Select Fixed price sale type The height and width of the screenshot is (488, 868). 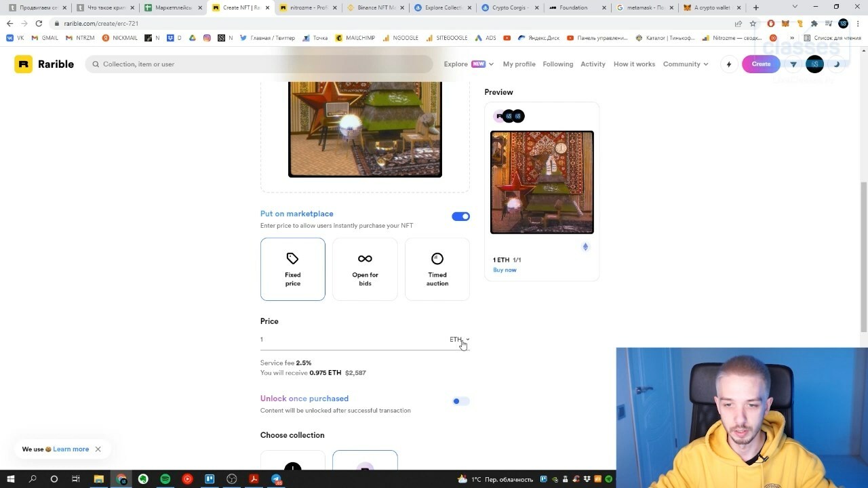click(x=292, y=269)
